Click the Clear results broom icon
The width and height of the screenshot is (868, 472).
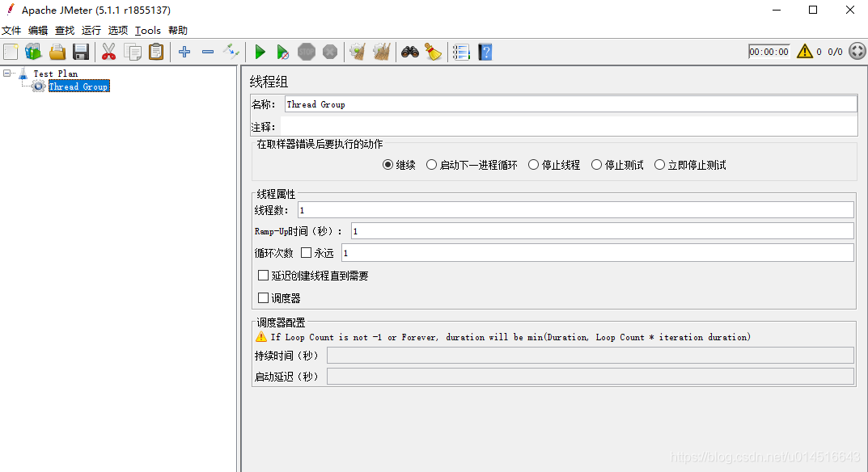pos(358,52)
